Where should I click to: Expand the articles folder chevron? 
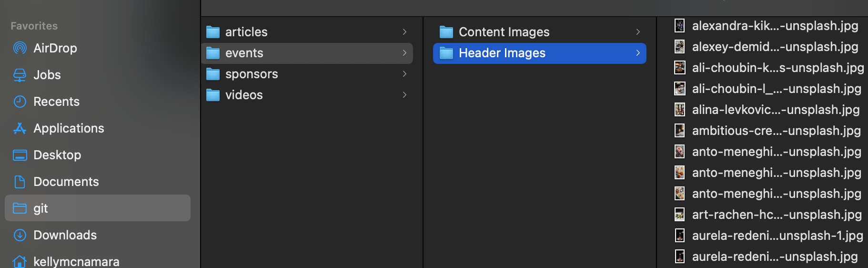click(404, 32)
